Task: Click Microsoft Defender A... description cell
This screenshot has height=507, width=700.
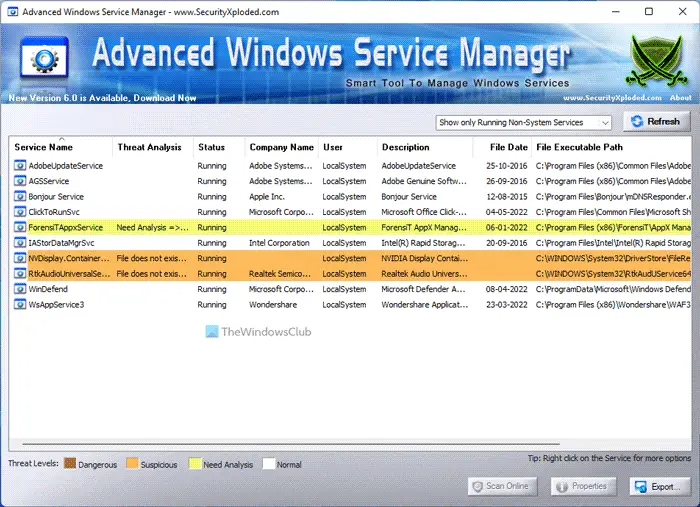Action: 423,289
